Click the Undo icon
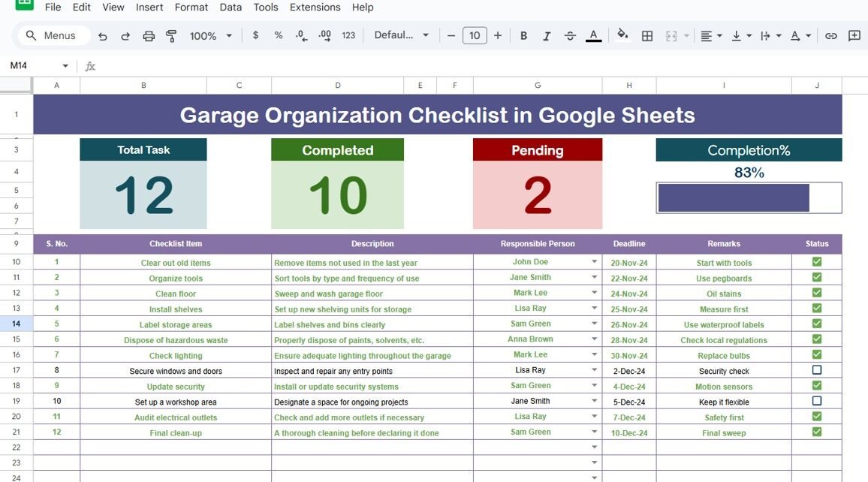 pos(102,36)
